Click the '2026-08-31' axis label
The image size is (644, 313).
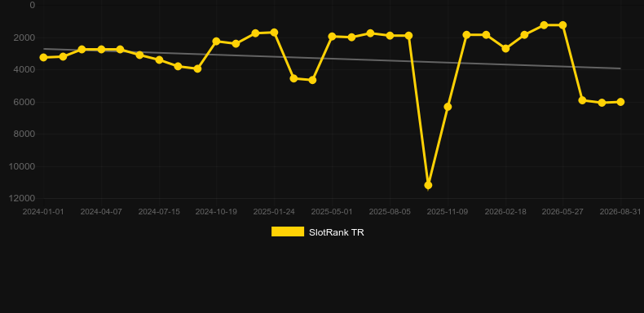tap(620, 212)
